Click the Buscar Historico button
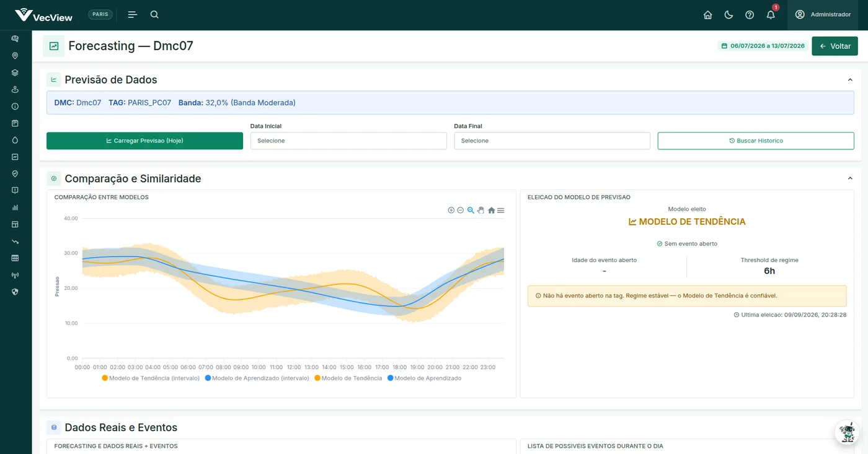The image size is (868, 454). (x=756, y=141)
